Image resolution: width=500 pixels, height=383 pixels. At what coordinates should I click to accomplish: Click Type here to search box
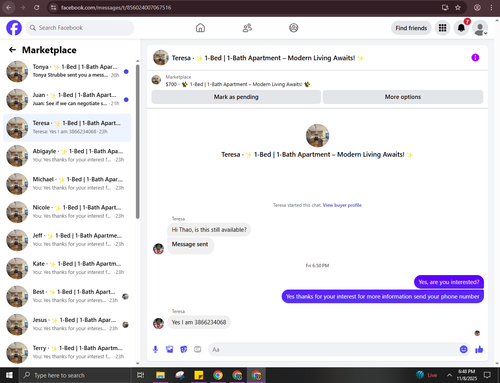[x=75, y=375]
